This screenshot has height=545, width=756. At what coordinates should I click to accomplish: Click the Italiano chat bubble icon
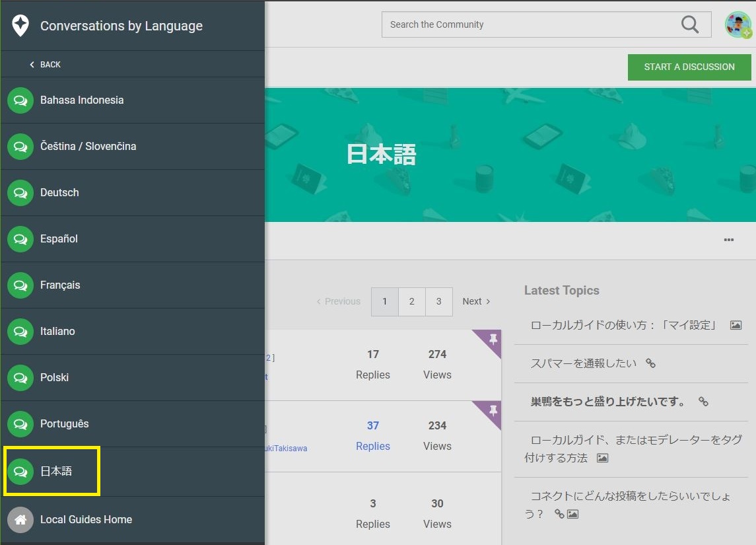20,332
